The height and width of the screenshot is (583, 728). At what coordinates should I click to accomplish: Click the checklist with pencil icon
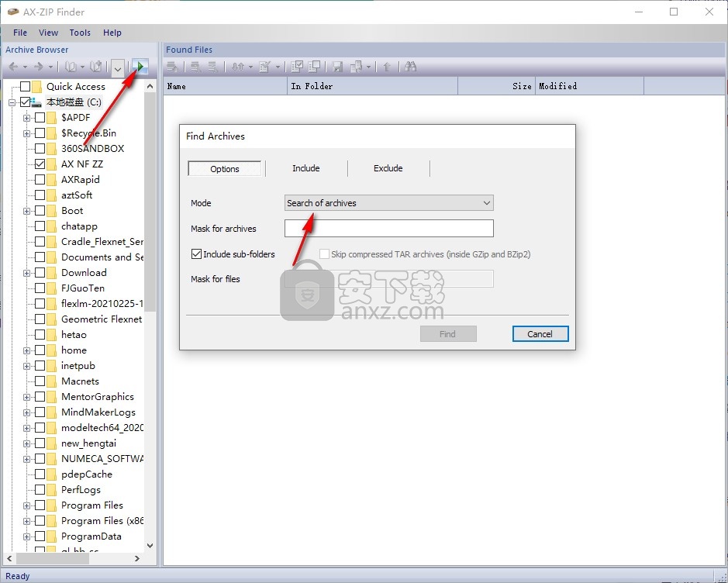(x=264, y=67)
